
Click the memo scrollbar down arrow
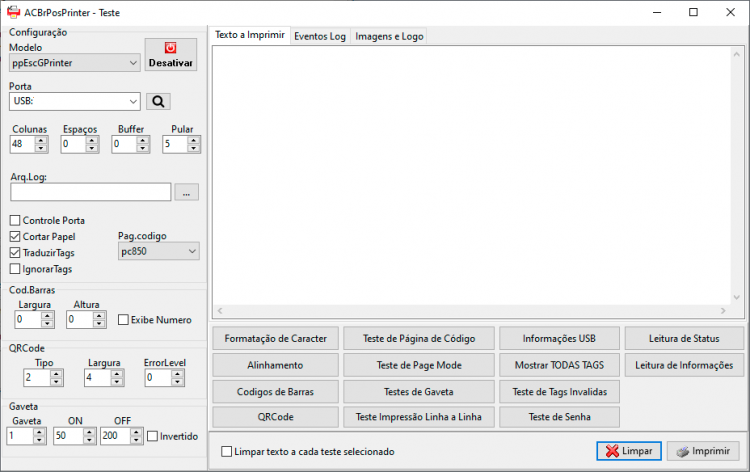point(737,297)
